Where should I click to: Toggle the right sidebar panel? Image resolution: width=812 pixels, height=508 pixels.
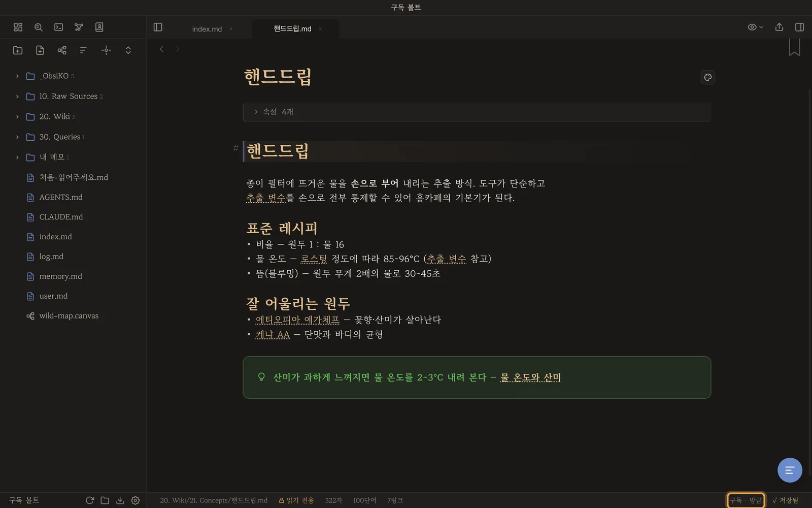click(x=799, y=27)
